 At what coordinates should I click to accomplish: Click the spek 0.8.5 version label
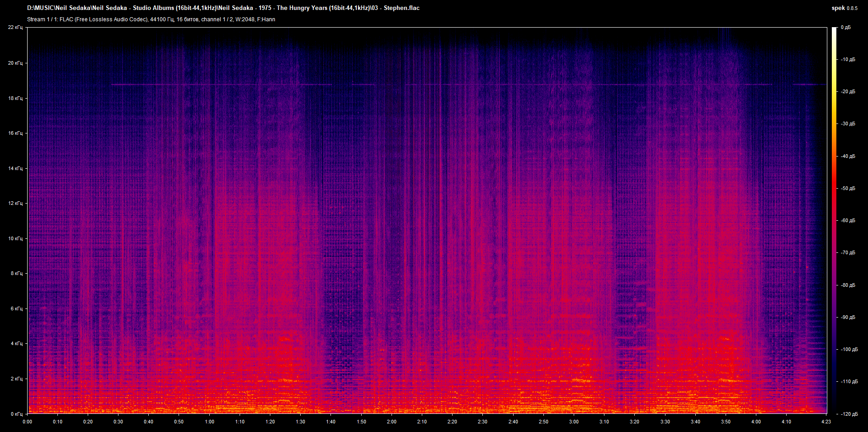pos(844,8)
